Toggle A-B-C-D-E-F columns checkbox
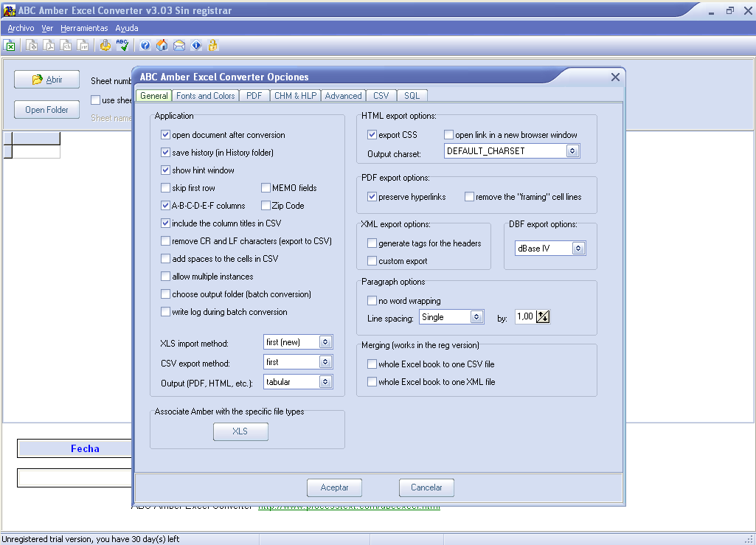 pyautogui.click(x=165, y=206)
